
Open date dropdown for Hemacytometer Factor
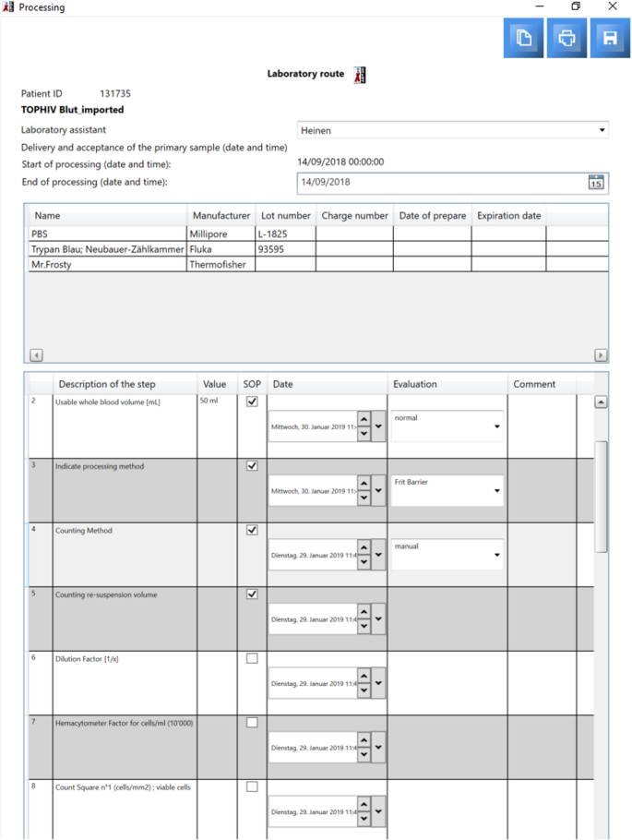click(378, 748)
